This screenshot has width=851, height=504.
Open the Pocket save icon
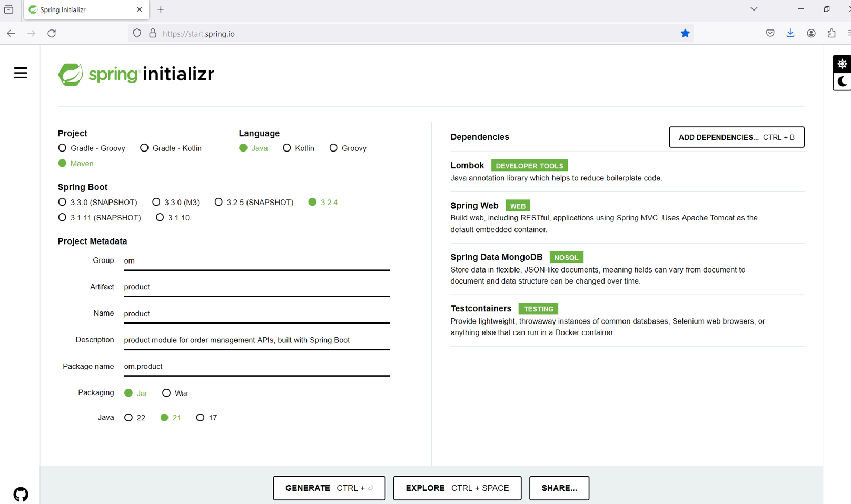click(x=770, y=33)
